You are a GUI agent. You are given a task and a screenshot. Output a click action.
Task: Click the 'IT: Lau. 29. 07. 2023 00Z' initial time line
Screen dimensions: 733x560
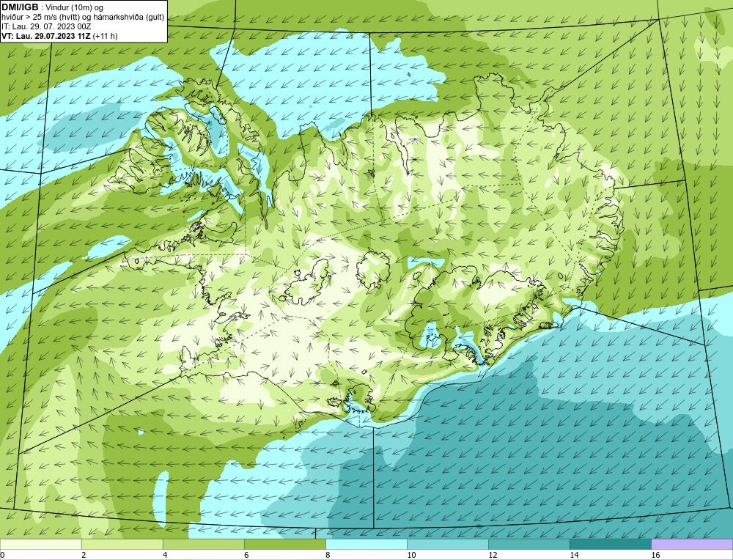coord(45,26)
